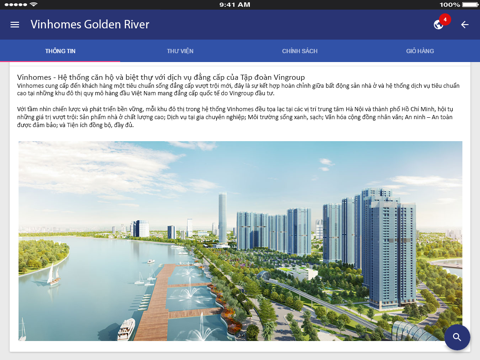
Task: Tap the Vinhomes Golden River title
Action: (90, 24)
